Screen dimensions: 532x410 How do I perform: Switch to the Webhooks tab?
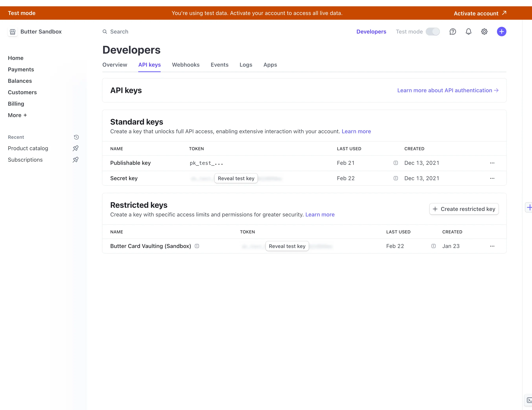(186, 65)
